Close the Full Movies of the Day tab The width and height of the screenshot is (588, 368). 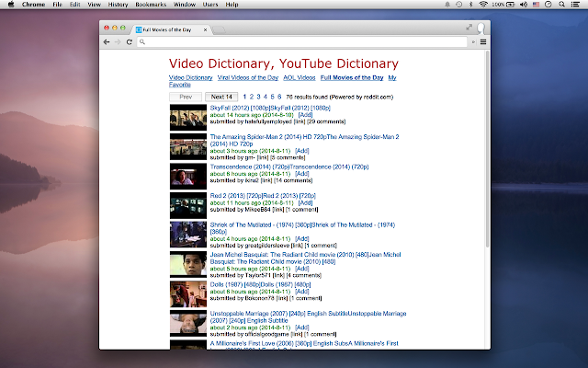(x=205, y=29)
